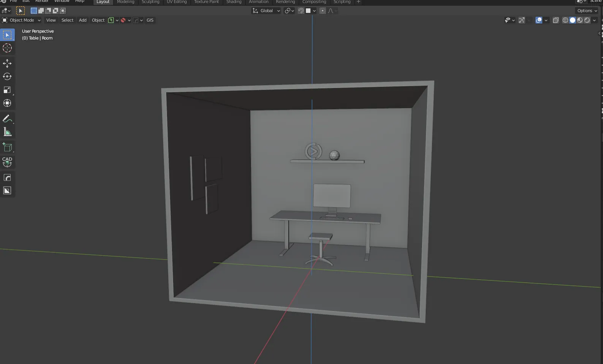Screen dimensions: 603x364
Task: Toggle viewport gizmos display
Action: coord(522,20)
